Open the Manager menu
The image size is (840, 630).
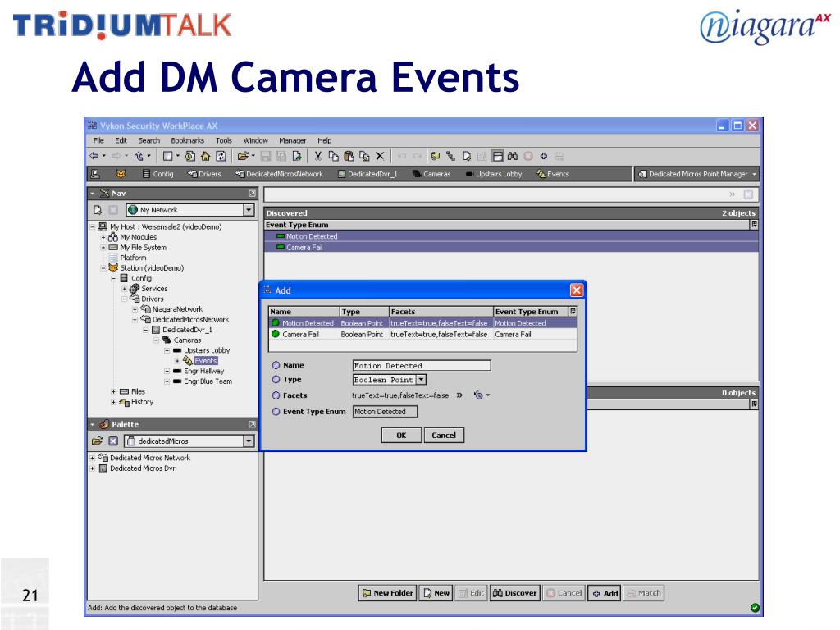pyautogui.click(x=293, y=140)
